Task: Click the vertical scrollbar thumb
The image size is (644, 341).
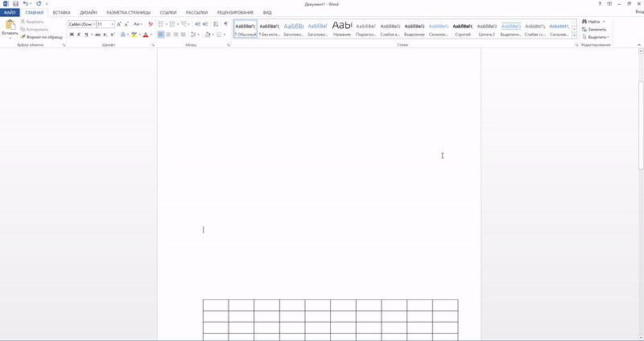Action: [x=641, y=125]
